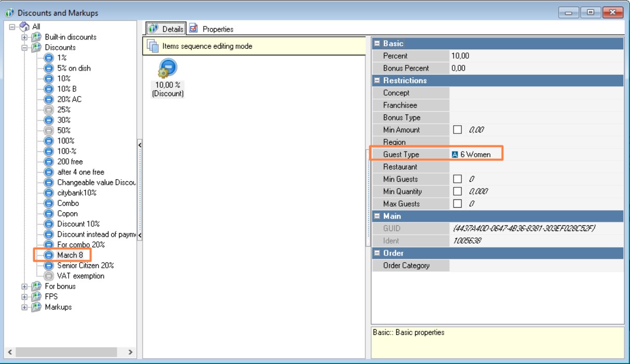Screen dimensions: 630x364
Task: Collapse the Restrictions property section
Action: point(378,80)
